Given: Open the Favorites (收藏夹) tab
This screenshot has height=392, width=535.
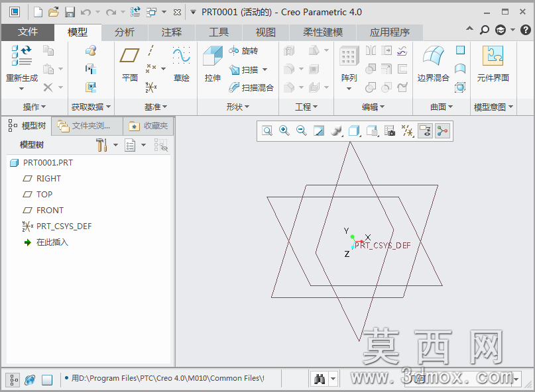Looking at the screenshot, I should 149,126.
